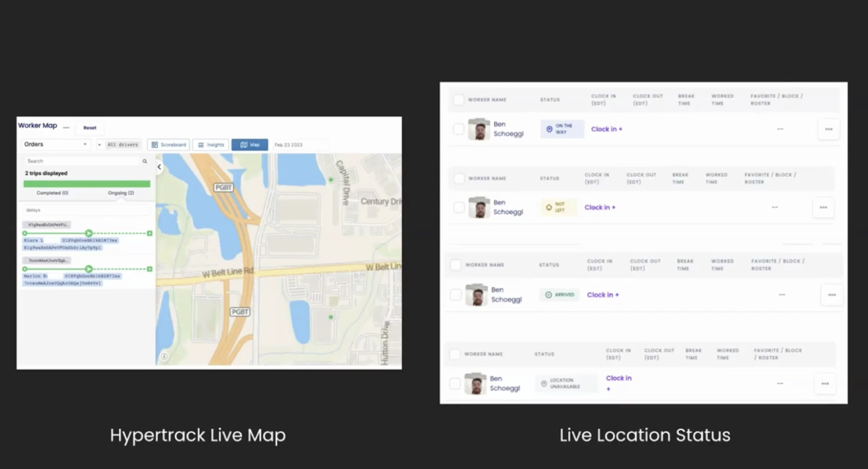The width and height of the screenshot is (868, 469).
Task: Tick header checkbox above the Arrived row
Action: tap(456, 264)
